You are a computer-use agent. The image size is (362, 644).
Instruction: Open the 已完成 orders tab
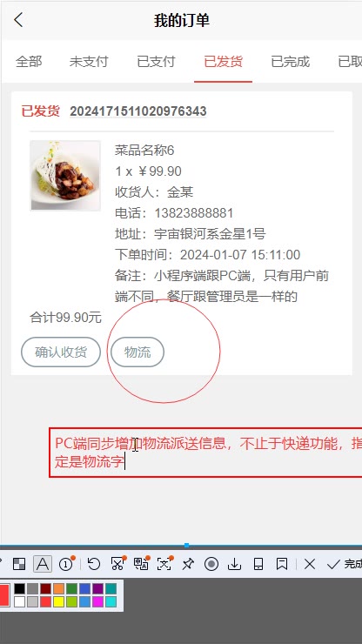click(290, 62)
